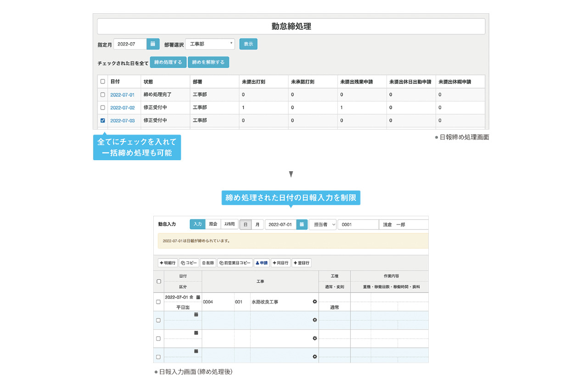Click the 表示 button
The width and height of the screenshot is (577, 392).
pyautogui.click(x=248, y=44)
